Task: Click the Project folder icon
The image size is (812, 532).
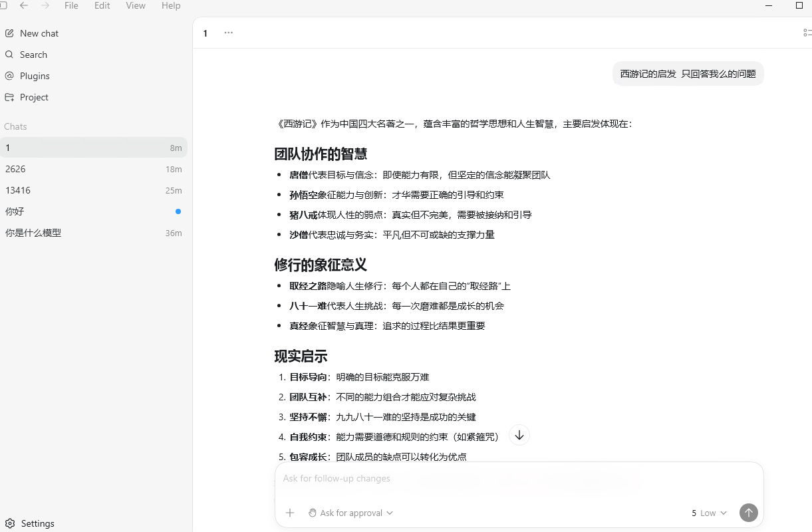Action: pos(9,97)
